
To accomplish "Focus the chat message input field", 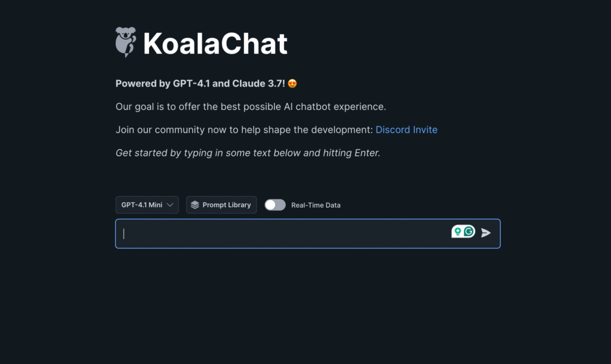I will point(308,233).
